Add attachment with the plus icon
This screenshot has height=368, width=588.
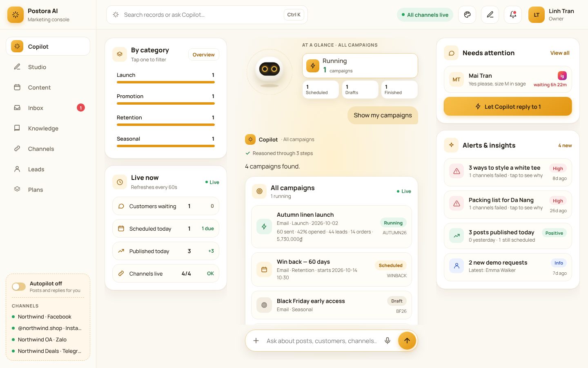256,341
